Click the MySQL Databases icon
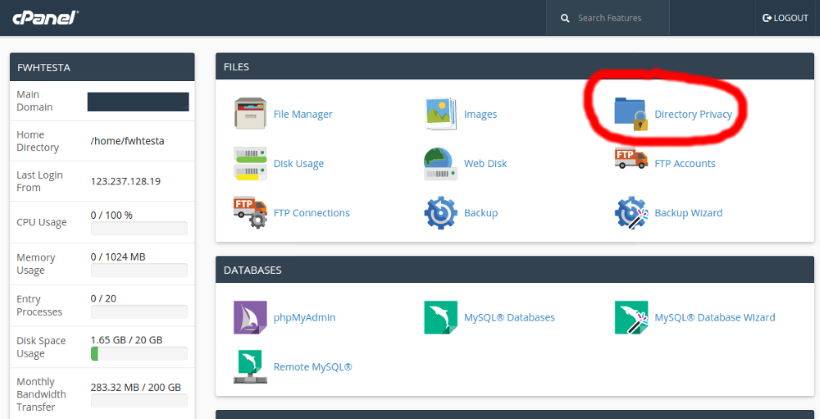The height and width of the screenshot is (419, 820). pyautogui.click(x=441, y=317)
